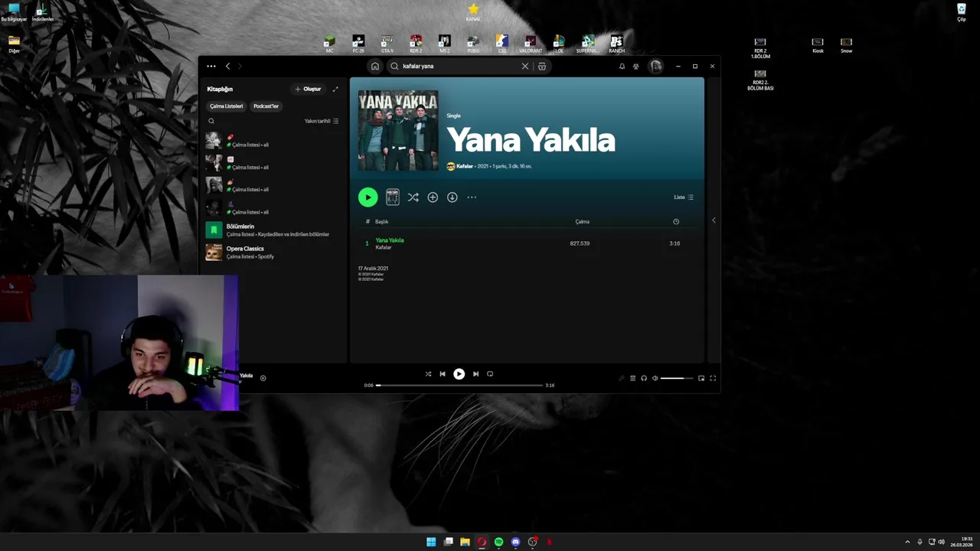Screen dimensions: 980x551
Task: Add the playing song to Liked Songs
Action: point(263,378)
